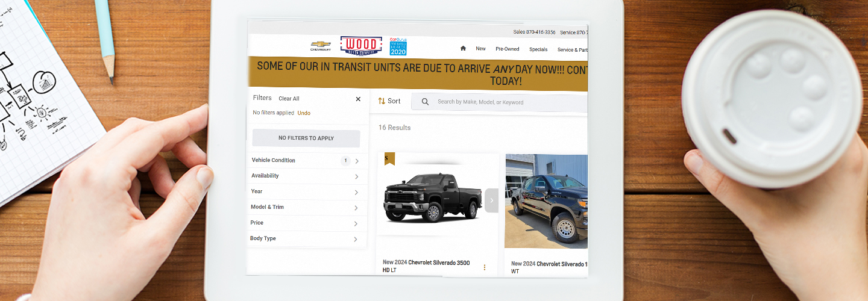Viewport: 868px width, 301px height.
Task: Expand the Year filter
Action: click(x=306, y=192)
